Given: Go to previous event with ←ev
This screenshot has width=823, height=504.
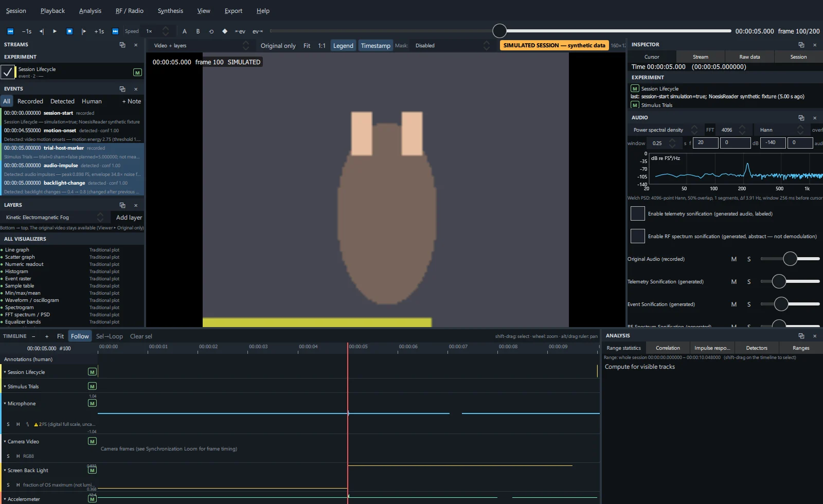Looking at the screenshot, I should pyautogui.click(x=240, y=31).
